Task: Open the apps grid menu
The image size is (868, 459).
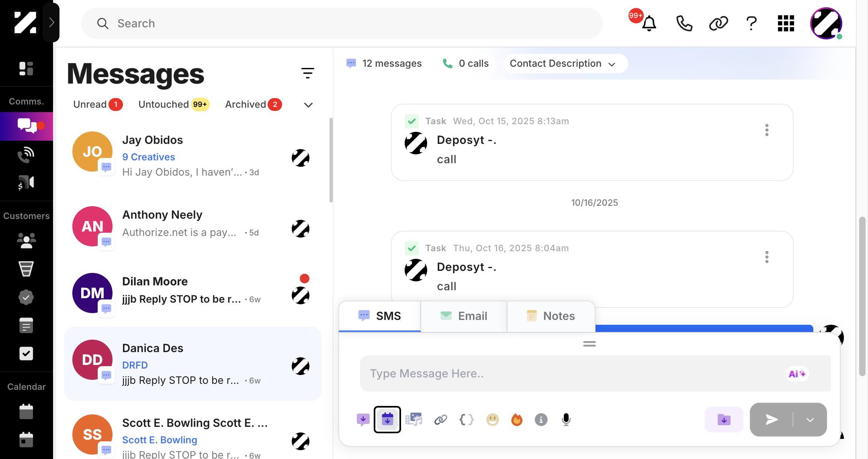Action: pyautogui.click(x=786, y=23)
